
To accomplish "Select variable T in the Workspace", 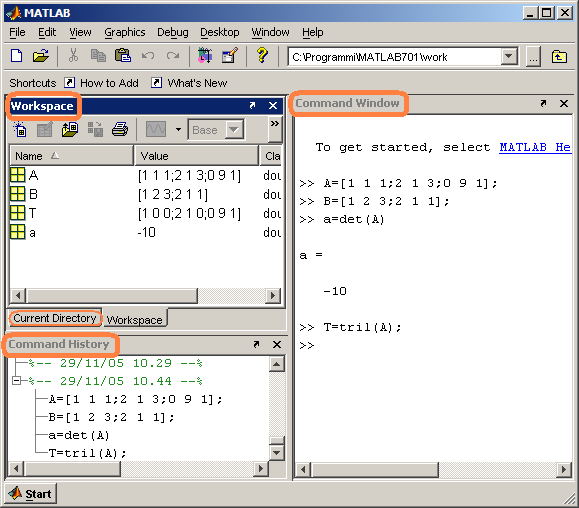I will tap(32, 213).
